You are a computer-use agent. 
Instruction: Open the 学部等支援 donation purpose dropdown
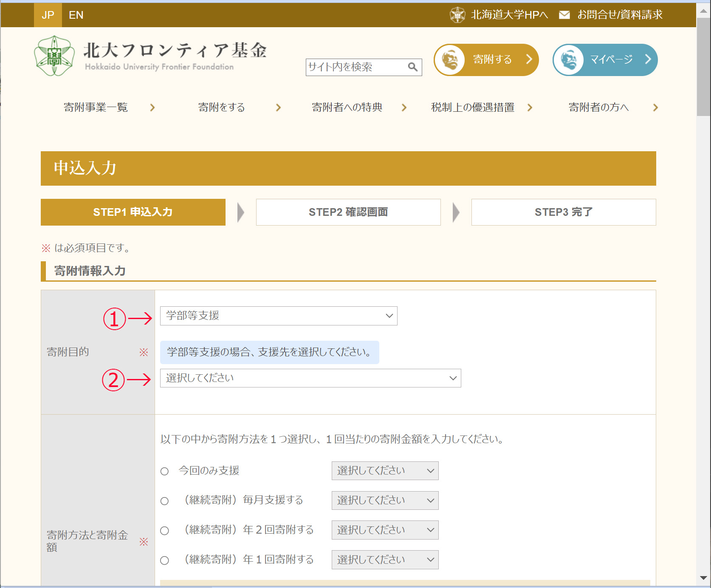point(279,316)
